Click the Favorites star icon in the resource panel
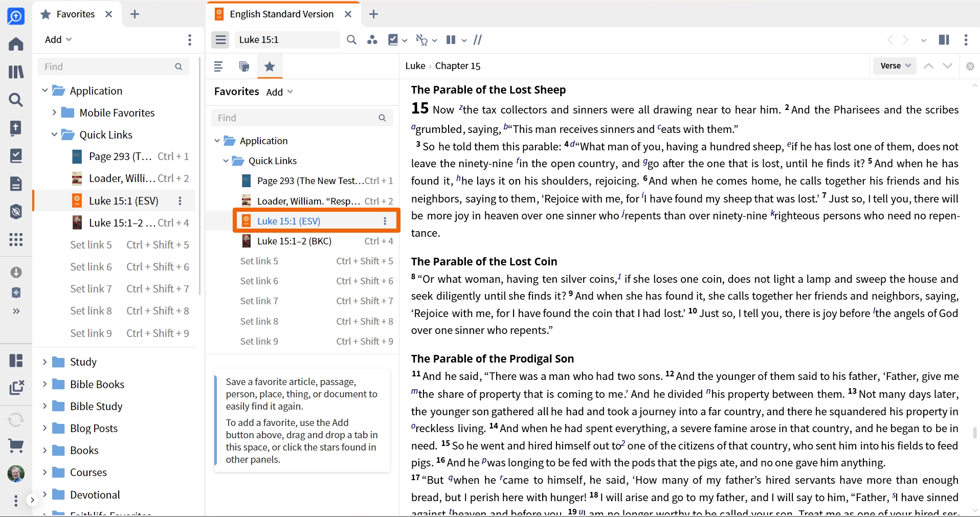 point(270,66)
